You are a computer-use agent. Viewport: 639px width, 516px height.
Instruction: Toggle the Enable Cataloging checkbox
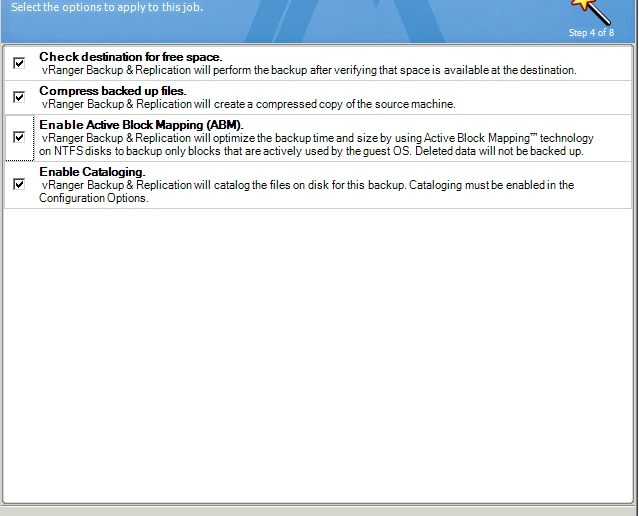19,184
